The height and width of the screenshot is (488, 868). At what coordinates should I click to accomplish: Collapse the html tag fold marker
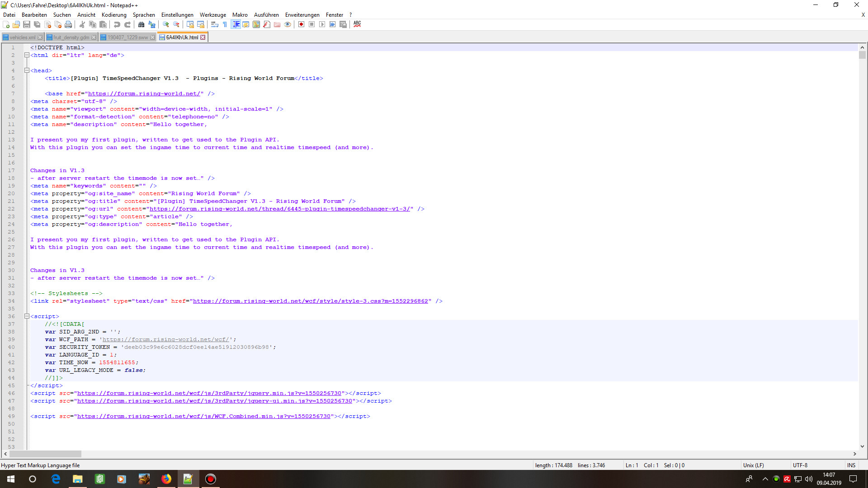coord(27,55)
